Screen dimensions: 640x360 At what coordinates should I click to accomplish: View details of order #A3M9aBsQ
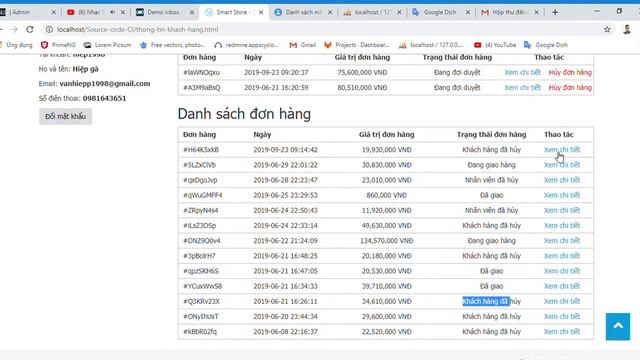coord(522,87)
